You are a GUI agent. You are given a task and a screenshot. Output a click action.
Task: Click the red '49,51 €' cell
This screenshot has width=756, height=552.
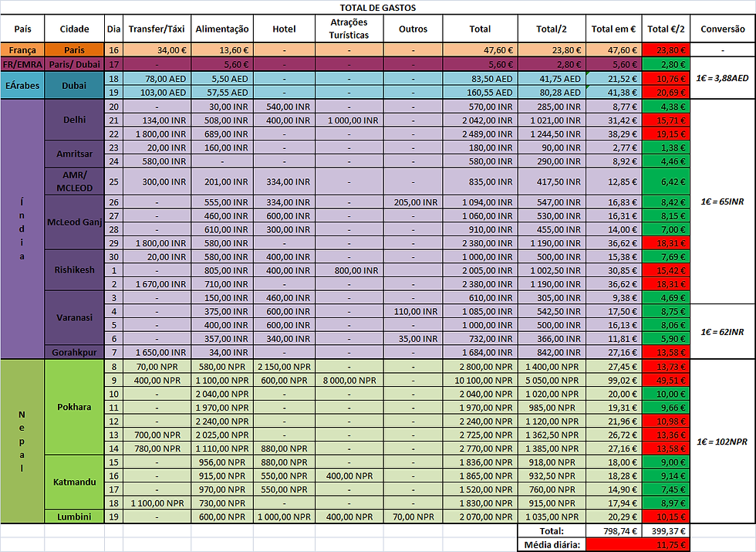(x=666, y=380)
